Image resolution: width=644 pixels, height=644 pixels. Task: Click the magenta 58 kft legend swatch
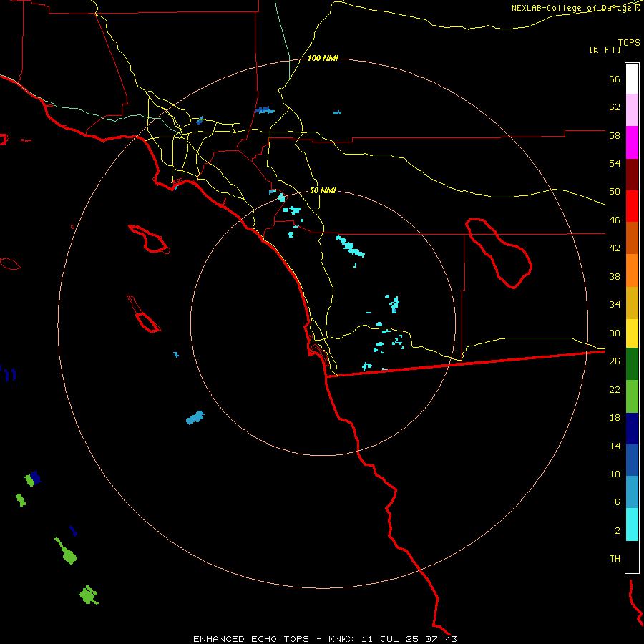point(632,142)
